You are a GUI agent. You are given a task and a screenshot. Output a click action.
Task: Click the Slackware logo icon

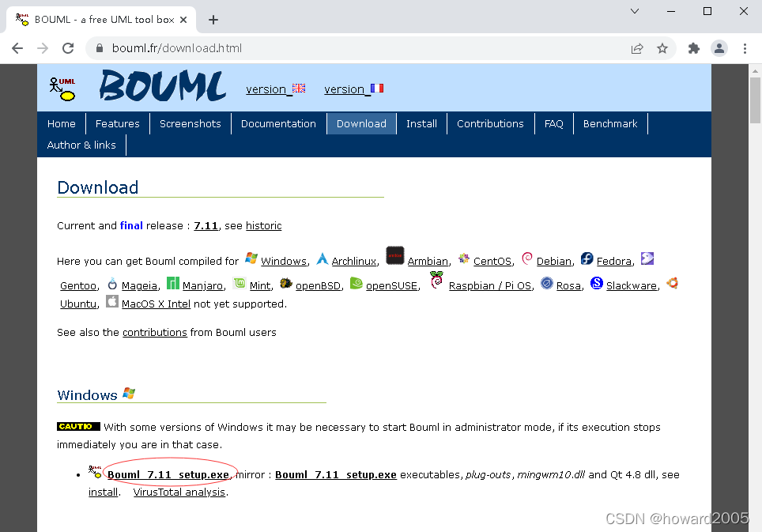pyautogui.click(x=597, y=283)
